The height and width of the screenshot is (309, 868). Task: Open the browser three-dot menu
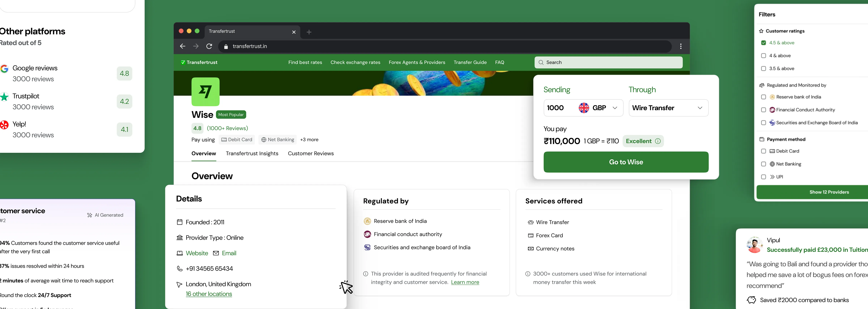[681, 46]
